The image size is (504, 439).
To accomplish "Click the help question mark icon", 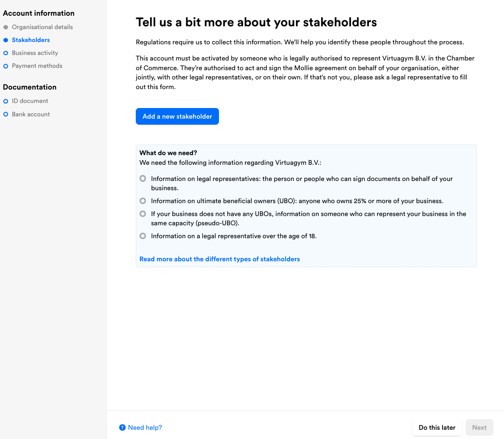I will tap(122, 427).
